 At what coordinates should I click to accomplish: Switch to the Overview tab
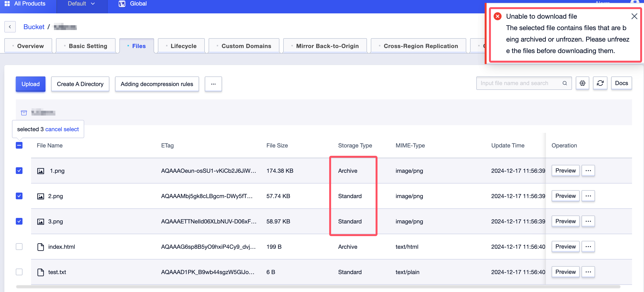click(x=28, y=46)
